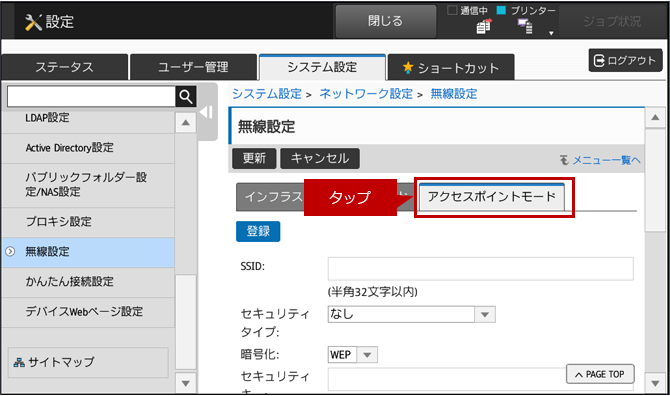
Task: Click the side menu scroll-up arrow
Action: coord(185,123)
